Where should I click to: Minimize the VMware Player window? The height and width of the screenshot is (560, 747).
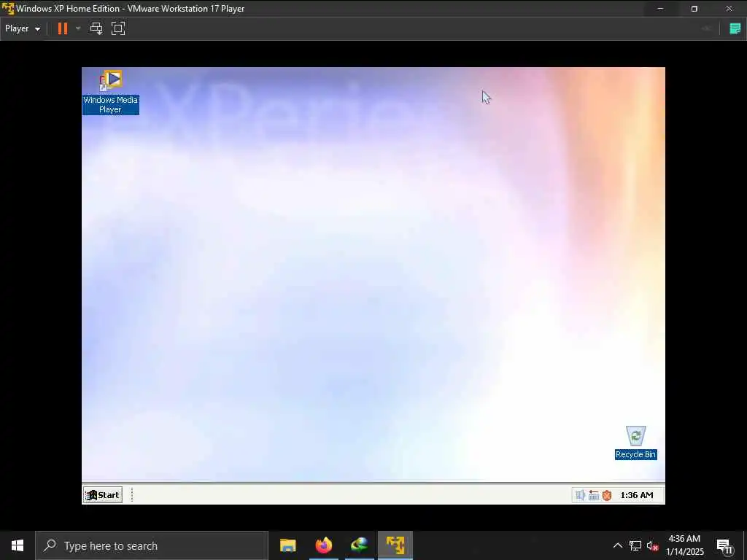(x=660, y=9)
